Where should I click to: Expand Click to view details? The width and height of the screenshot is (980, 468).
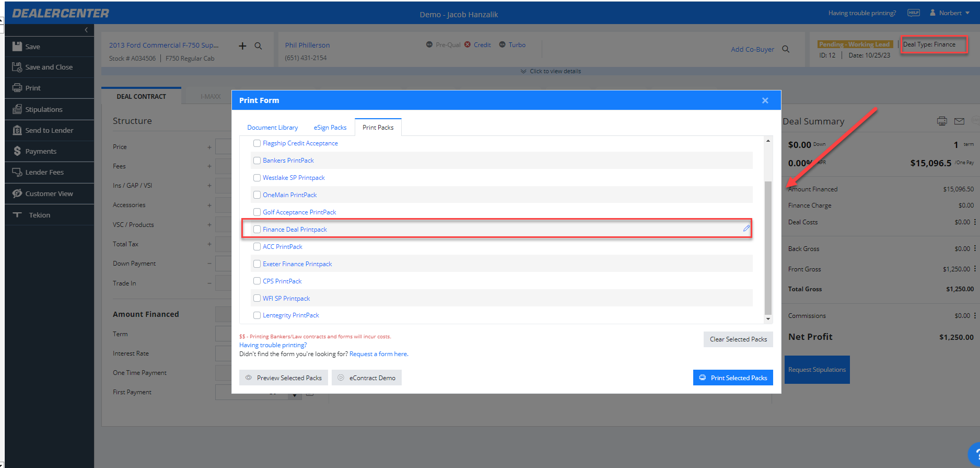[551, 71]
